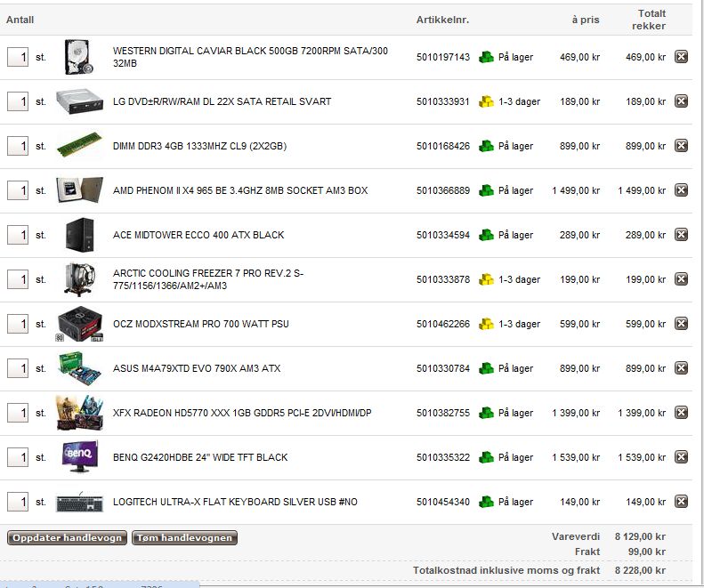Click total cost value 8 228,00 kr
The height and width of the screenshot is (588, 704).
[x=640, y=570]
